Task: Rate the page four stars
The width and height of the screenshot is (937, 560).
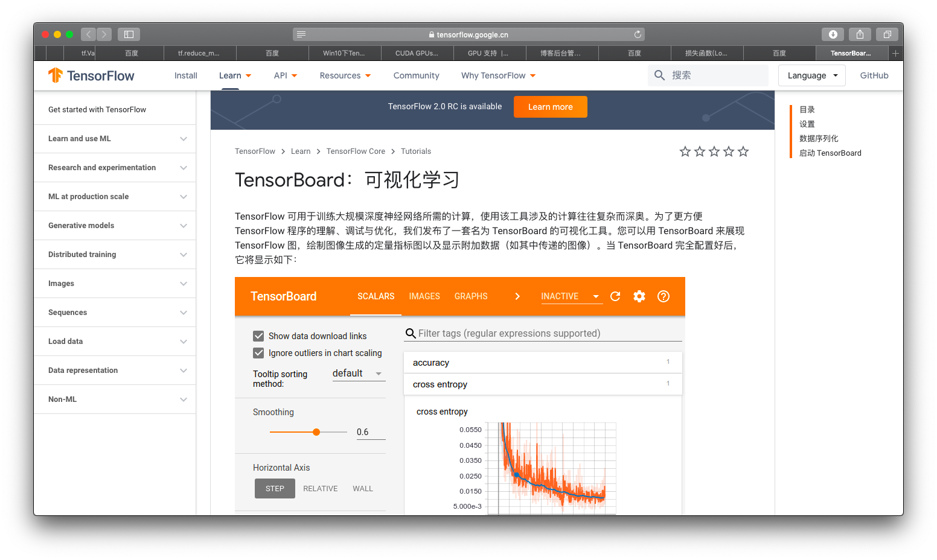Action: tap(729, 151)
